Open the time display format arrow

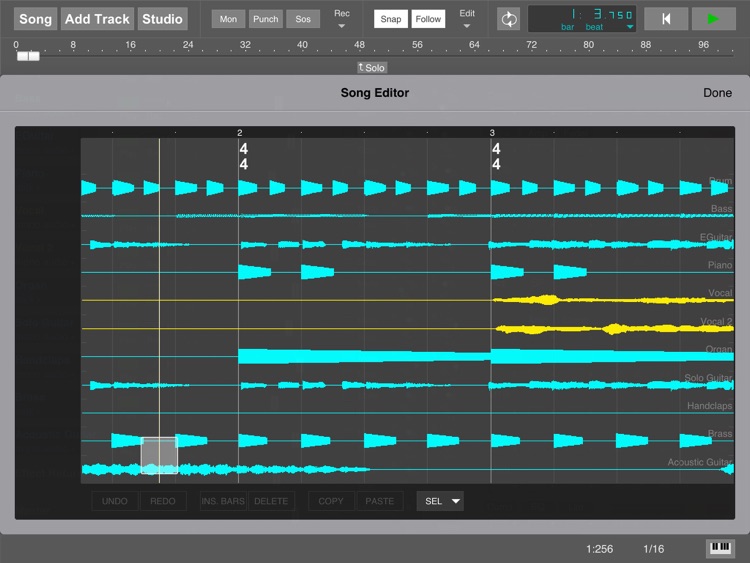coord(630,27)
